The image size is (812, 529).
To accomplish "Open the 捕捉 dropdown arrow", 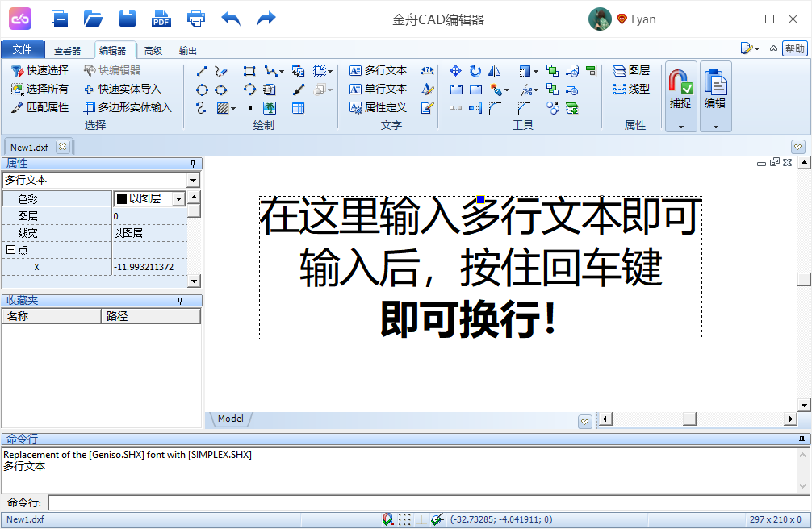I will pos(681,127).
